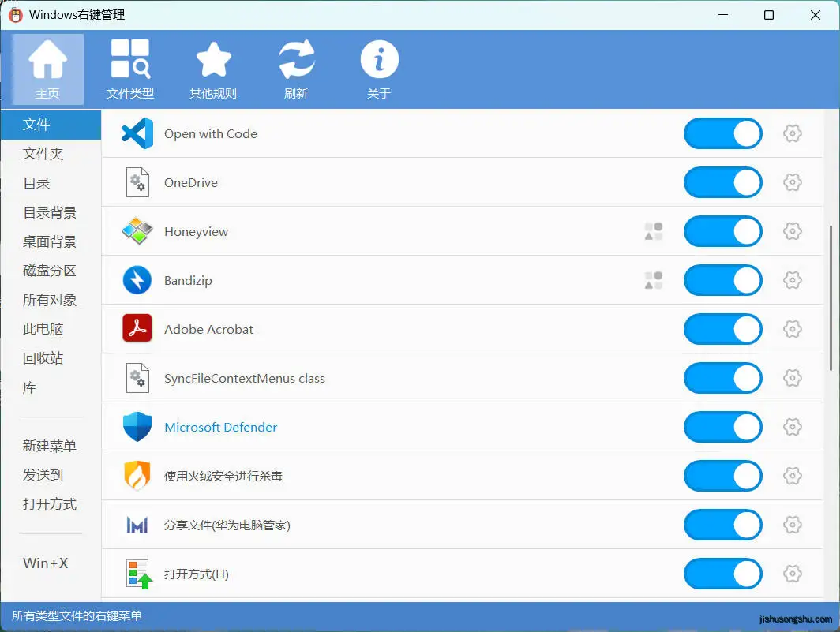Click the Bandizip app icon
The width and height of the screenshot is (840, 632).
pyautogui.click(x=137, y=280)
